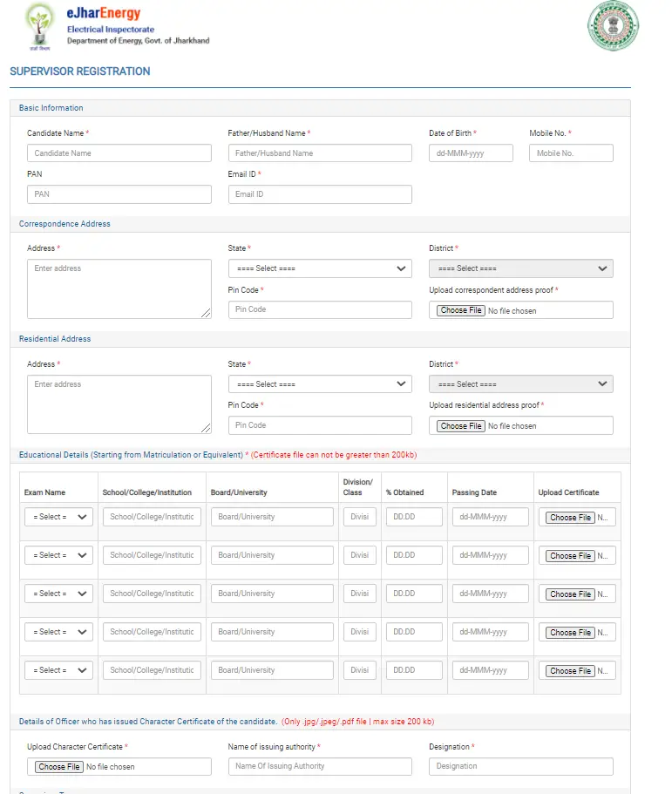The height and width of the screenshot is (794, 672).
Task: Focus the Name of issuing authority field
Action: [320, 766]
